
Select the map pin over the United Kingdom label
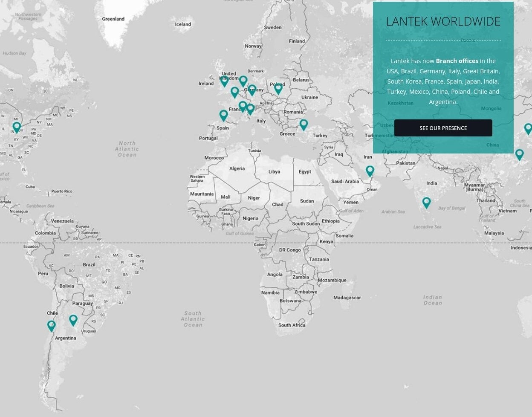(x=225, y=81)
